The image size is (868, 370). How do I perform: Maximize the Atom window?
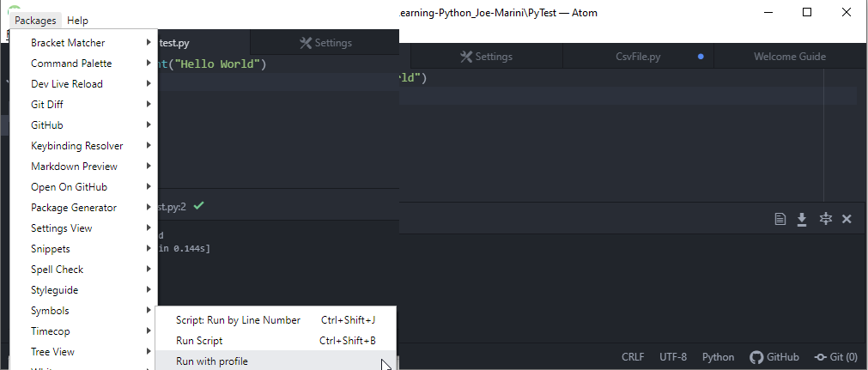(x=807, y=12)
